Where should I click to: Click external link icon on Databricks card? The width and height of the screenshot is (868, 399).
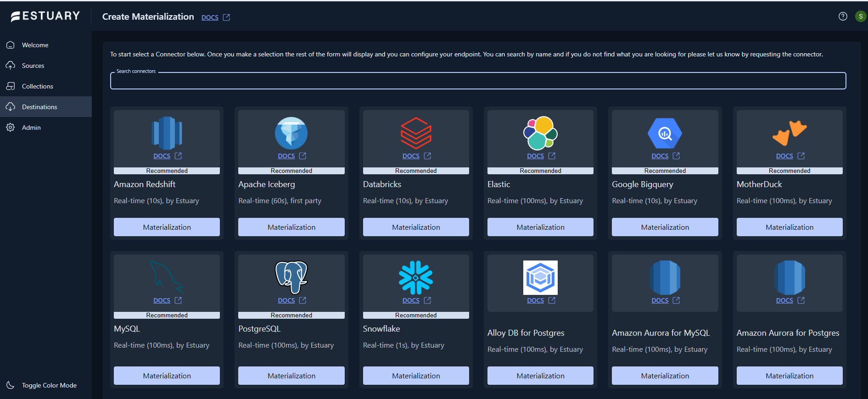point(427,156)
